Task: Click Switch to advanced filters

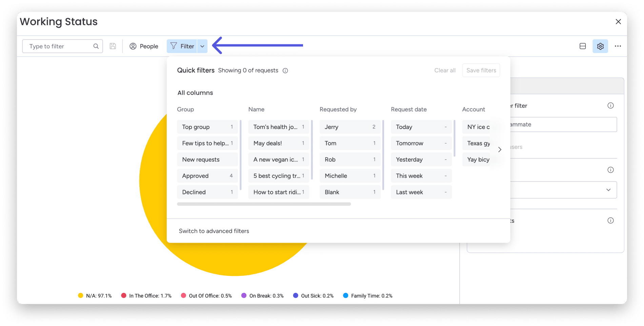Action: pos(214,231)
